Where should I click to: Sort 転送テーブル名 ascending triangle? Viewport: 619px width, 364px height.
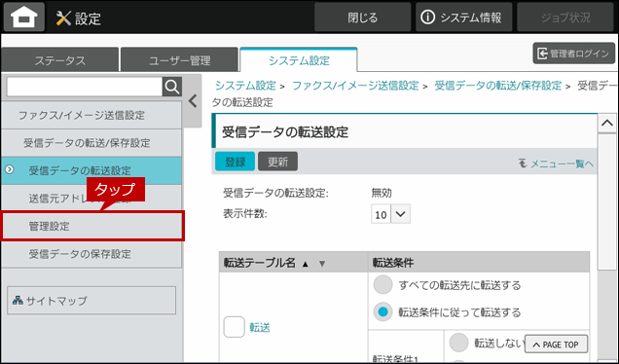(306, 264)
